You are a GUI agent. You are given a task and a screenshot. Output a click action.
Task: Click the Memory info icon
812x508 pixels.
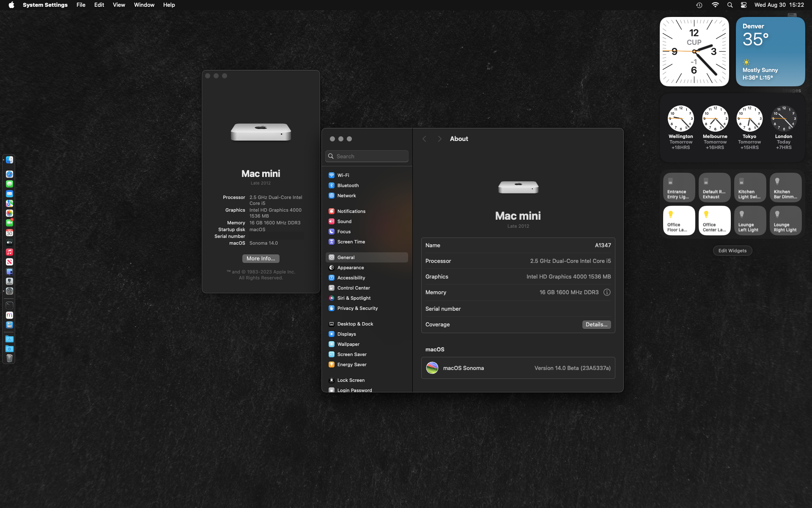(607, 293)
